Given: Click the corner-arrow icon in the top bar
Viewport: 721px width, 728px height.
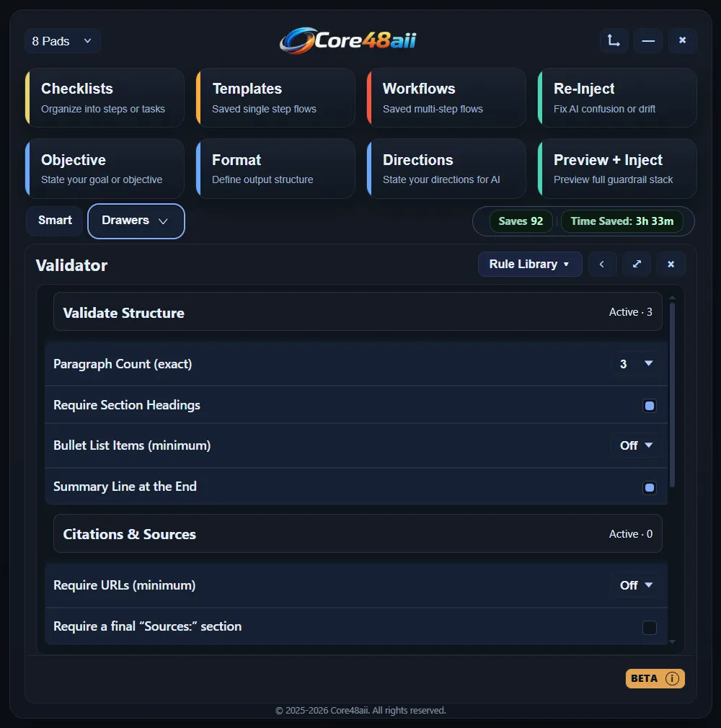Looking at the screenshot, I should point(614,40).
